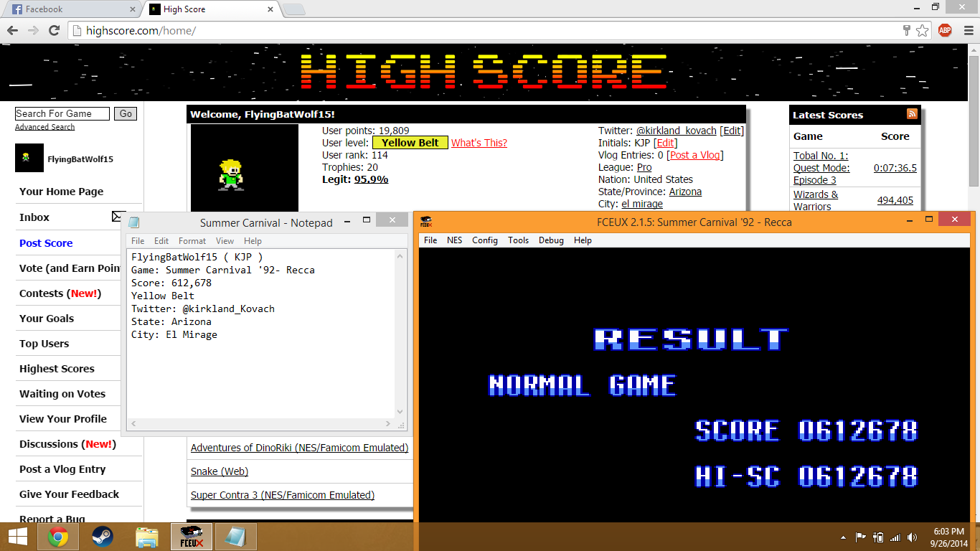Viewport: 980px width, 551px height.
Task: Open the Post Score sidebar link
Action: click(46, 243)
